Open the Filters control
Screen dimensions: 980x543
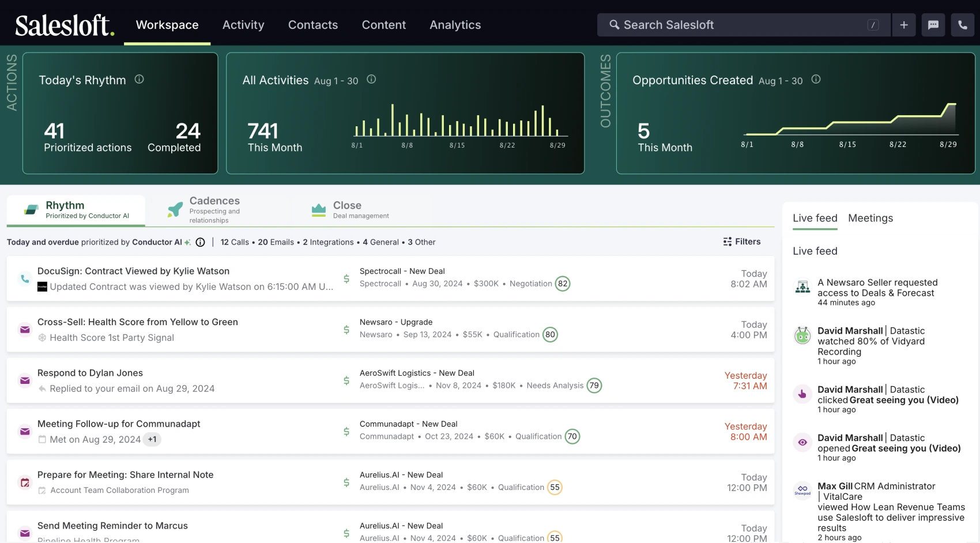click(742, 242)
